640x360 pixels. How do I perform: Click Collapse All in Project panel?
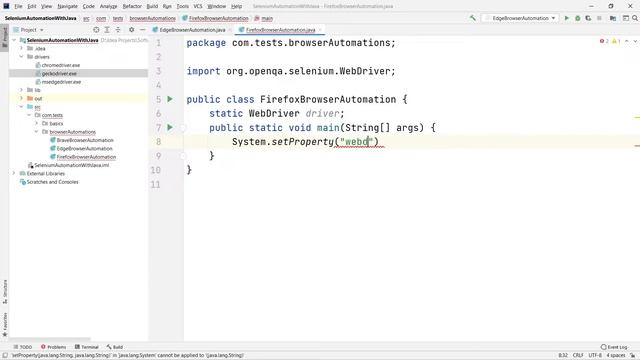click(x=118, y=30)
